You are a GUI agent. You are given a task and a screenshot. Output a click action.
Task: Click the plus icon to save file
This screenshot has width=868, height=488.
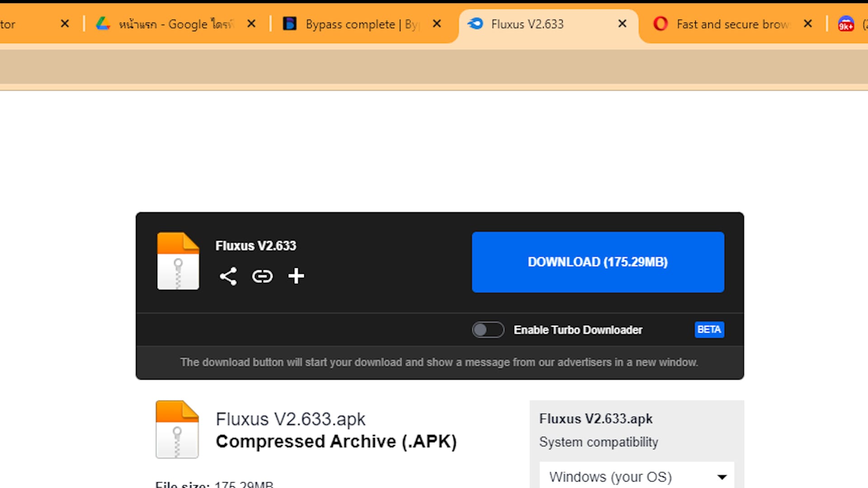tap(296, 276)
